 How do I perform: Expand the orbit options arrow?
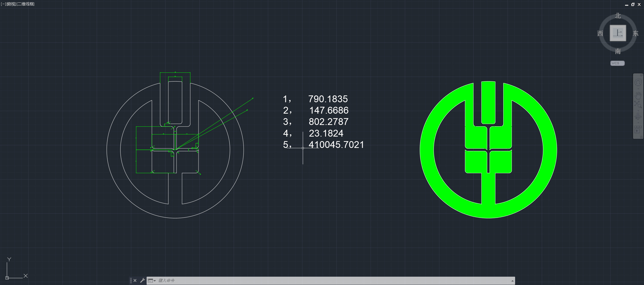(638, 123)
